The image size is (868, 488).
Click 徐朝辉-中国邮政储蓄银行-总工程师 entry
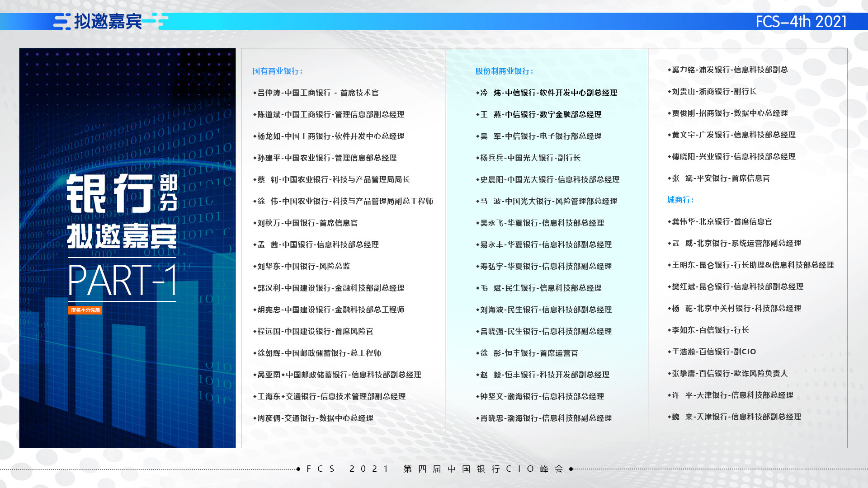point(317,353)
